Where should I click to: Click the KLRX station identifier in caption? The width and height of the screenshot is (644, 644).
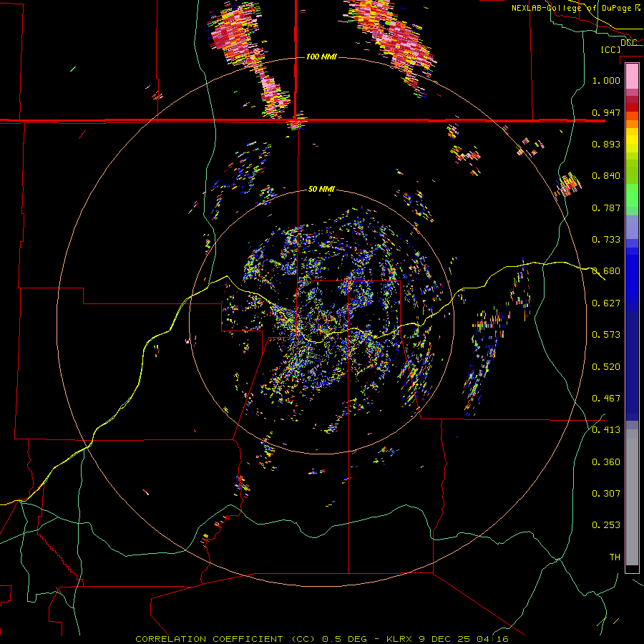click(399, 639)
